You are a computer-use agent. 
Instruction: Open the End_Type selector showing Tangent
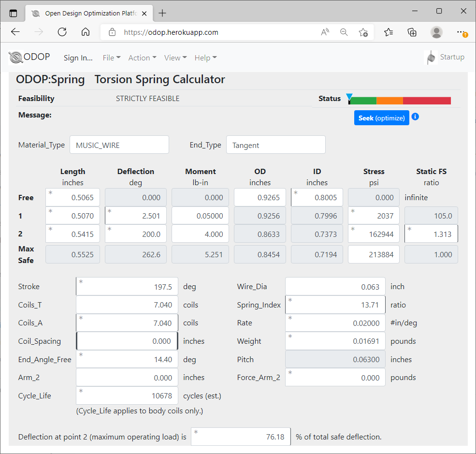coord(275,145)
